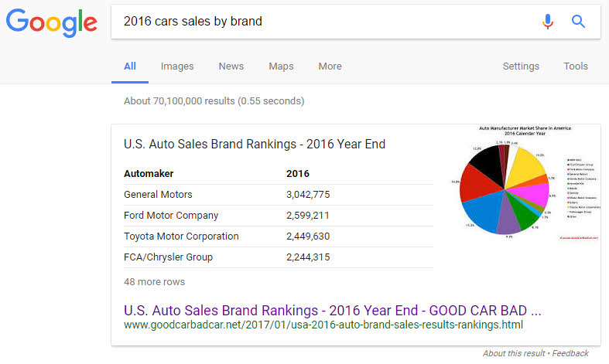This screenshot has width=609, height=364.
Task: Open the GOOD CAR BAD CAR result link
Action: click(332, 310)
